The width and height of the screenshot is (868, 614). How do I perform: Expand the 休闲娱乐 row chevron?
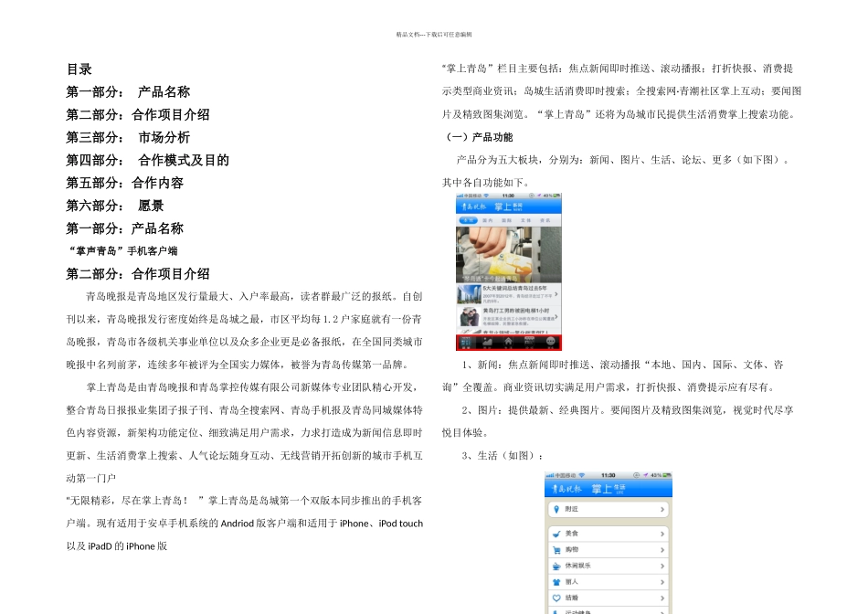point(662,566)
